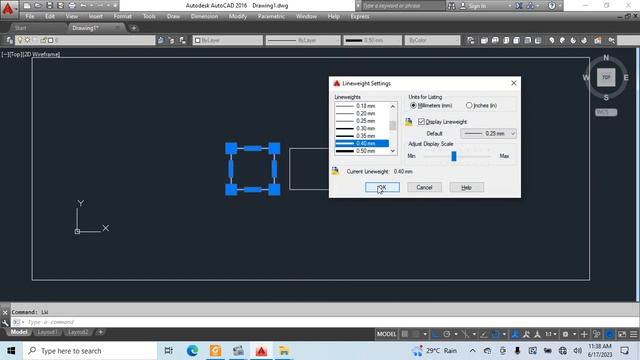Open the Format menu

122,16
